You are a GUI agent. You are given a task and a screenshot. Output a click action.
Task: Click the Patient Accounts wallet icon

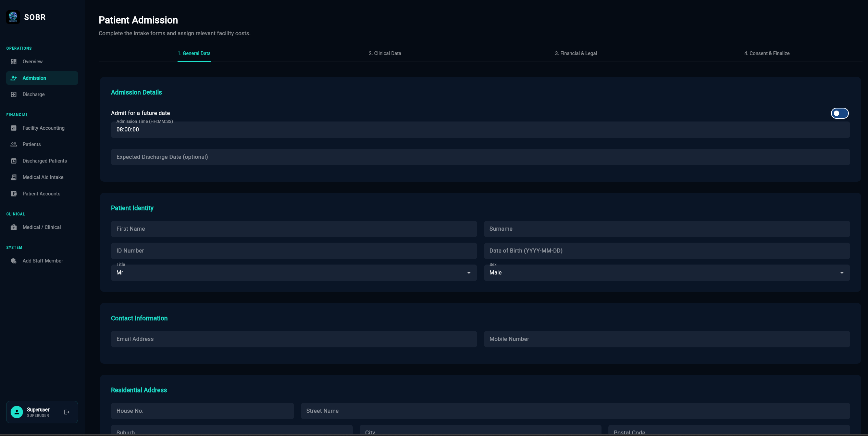pyautogui.click(x=14, y=194)
